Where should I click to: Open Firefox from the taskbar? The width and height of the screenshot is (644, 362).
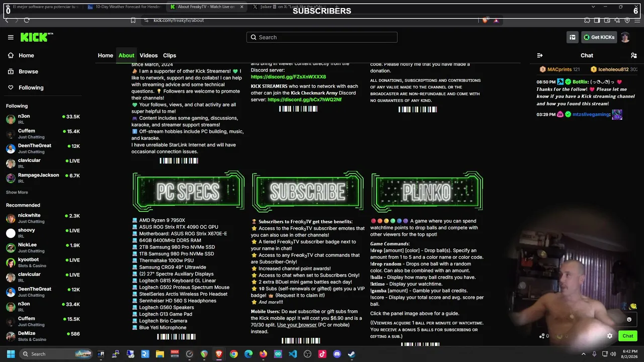point(263,354)
